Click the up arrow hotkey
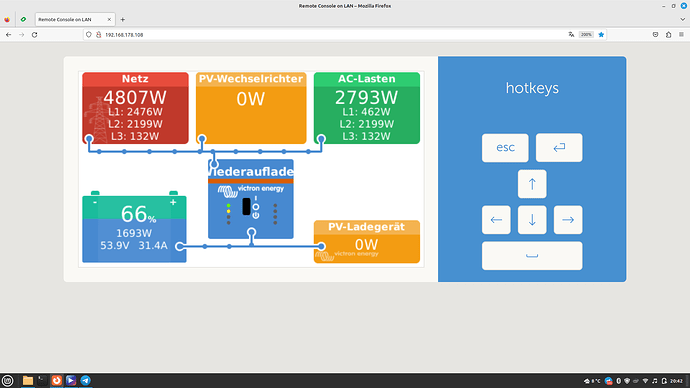Screen dimensions: 690x388 (532, 184)
